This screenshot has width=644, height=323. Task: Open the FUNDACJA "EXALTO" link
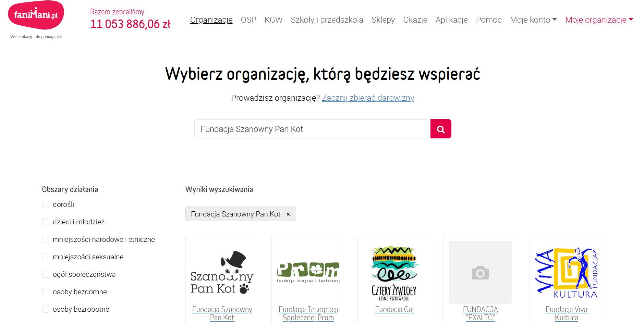coord(480,313)
